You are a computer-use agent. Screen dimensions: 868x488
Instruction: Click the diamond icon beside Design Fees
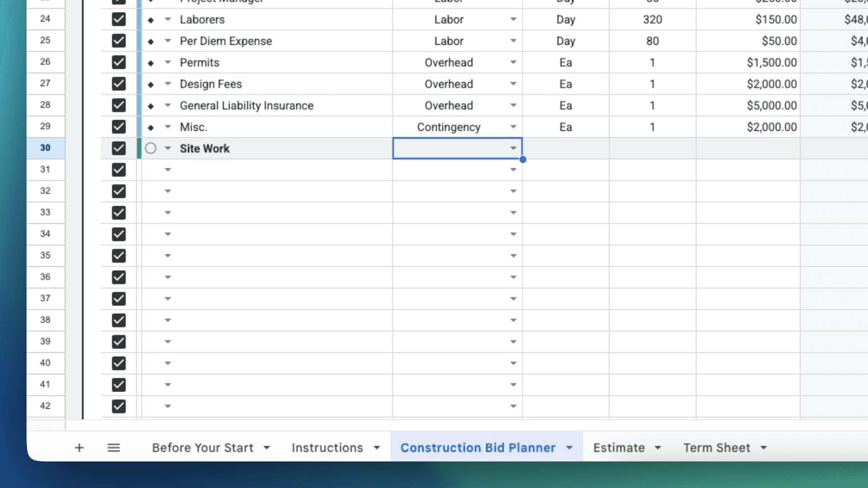point(151,84)
